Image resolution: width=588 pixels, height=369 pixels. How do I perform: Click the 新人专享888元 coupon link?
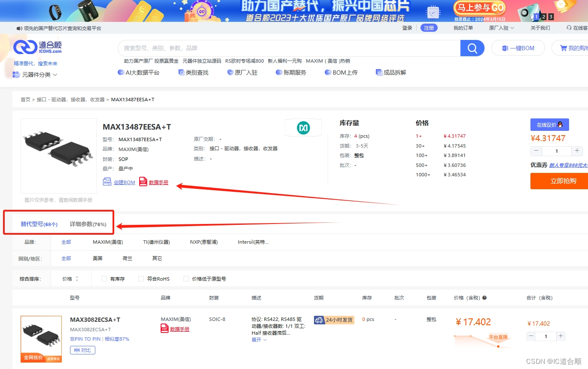click(568, 165)
